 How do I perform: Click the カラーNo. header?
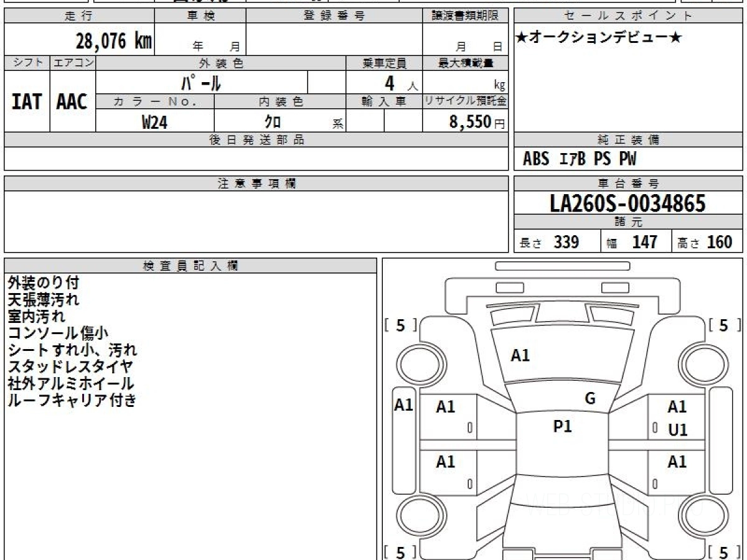tap(155, 101)
